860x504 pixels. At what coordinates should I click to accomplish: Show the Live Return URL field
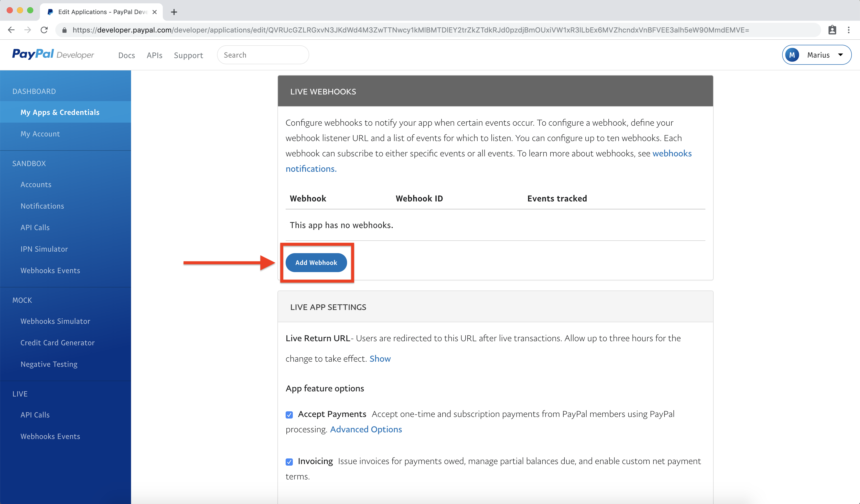[380, 359]
